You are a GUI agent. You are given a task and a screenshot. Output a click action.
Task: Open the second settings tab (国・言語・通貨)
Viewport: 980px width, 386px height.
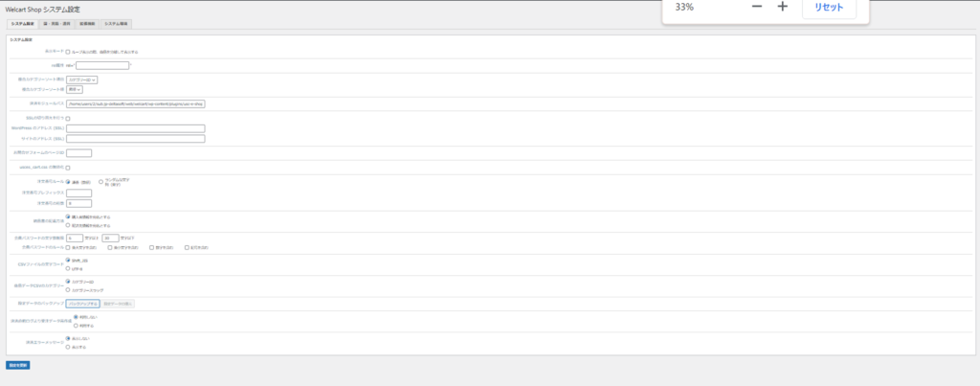[x=56, y=22]
